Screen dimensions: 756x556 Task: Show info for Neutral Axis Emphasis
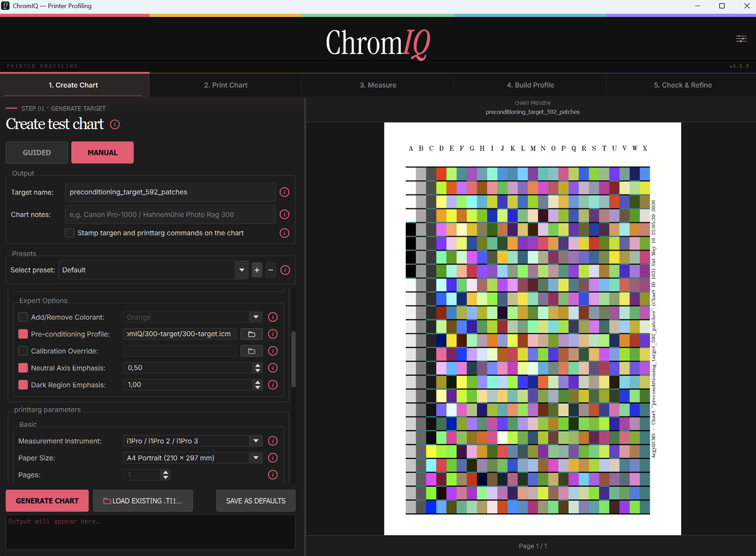[x=273, y=368]
